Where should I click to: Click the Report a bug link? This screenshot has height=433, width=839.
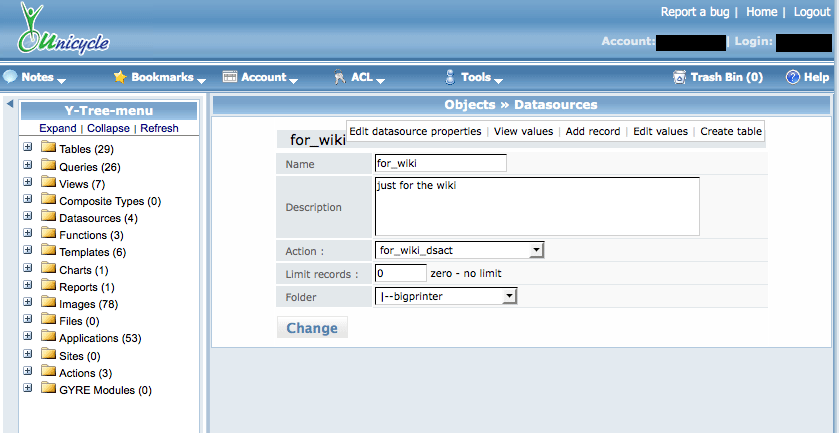pos(697,12)
